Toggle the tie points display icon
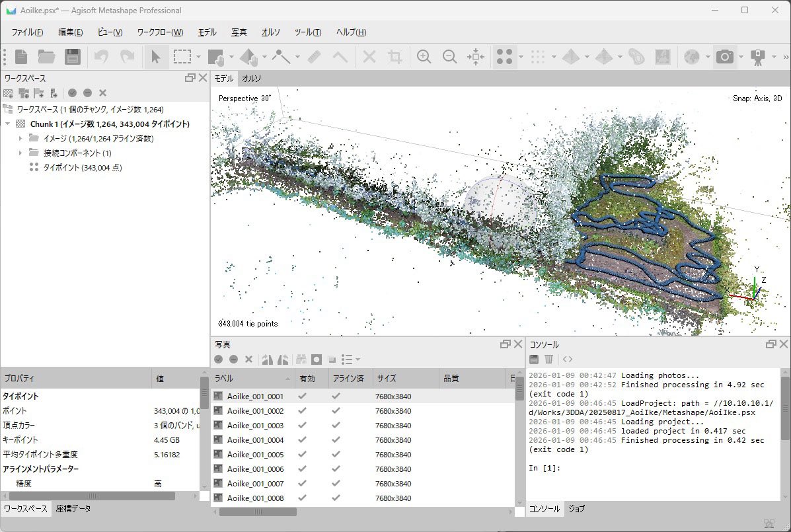The width and height of the screenshot is (791, 532). (504, 56)
